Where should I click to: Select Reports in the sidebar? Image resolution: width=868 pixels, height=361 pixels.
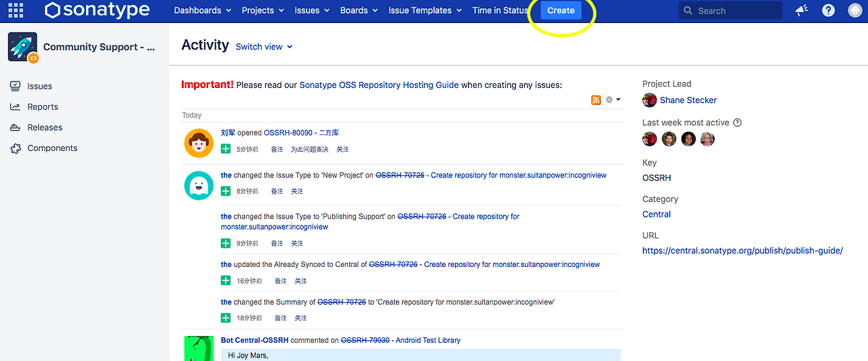(x=43, y=107)
